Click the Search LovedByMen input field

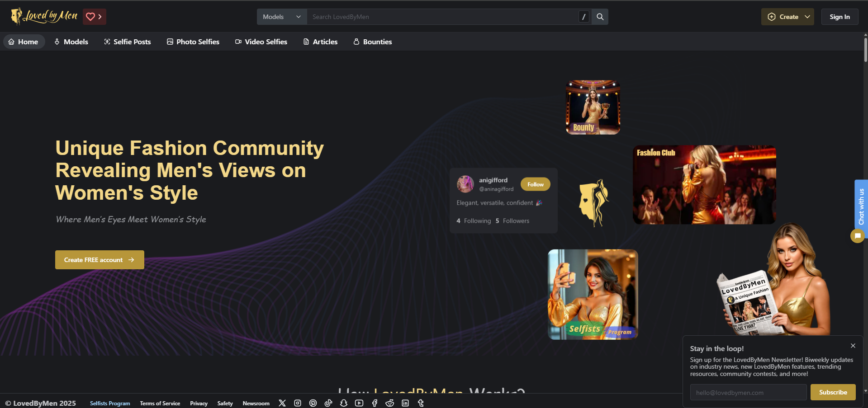[x=442, y=17]
